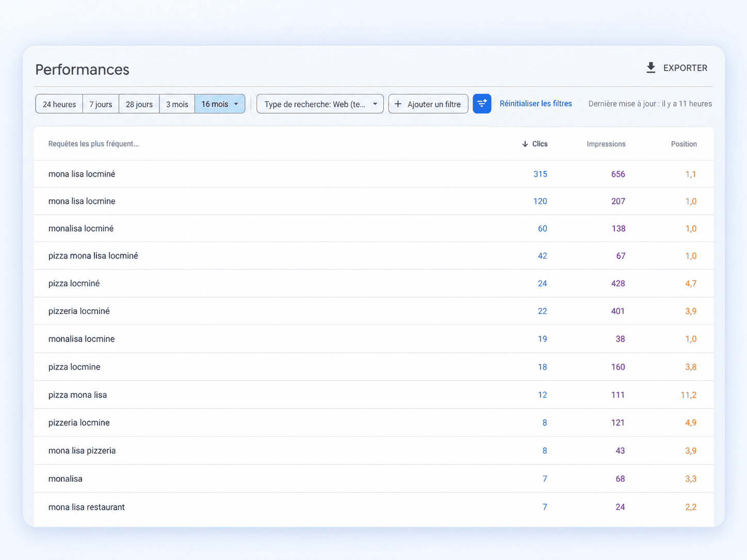Click the pizza mona lisa query
This screenshot has width=747, height=560.
pyautogui.click(x=77, y=395)
